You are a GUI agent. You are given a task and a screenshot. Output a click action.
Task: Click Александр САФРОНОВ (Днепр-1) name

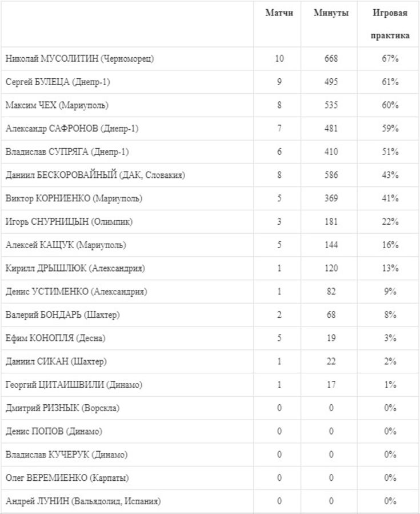72,129
